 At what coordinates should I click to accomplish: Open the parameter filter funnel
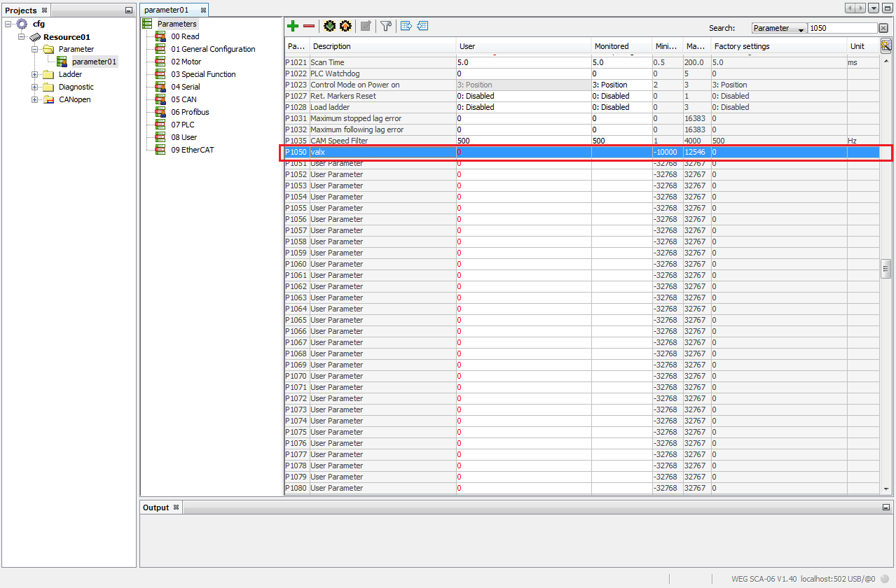coord(385,26)
